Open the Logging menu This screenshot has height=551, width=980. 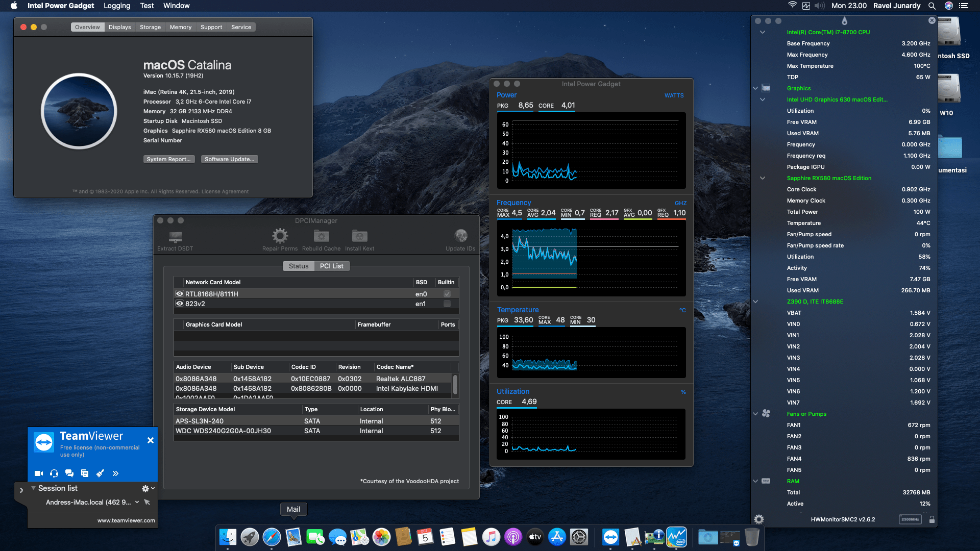tap(116, 6)
